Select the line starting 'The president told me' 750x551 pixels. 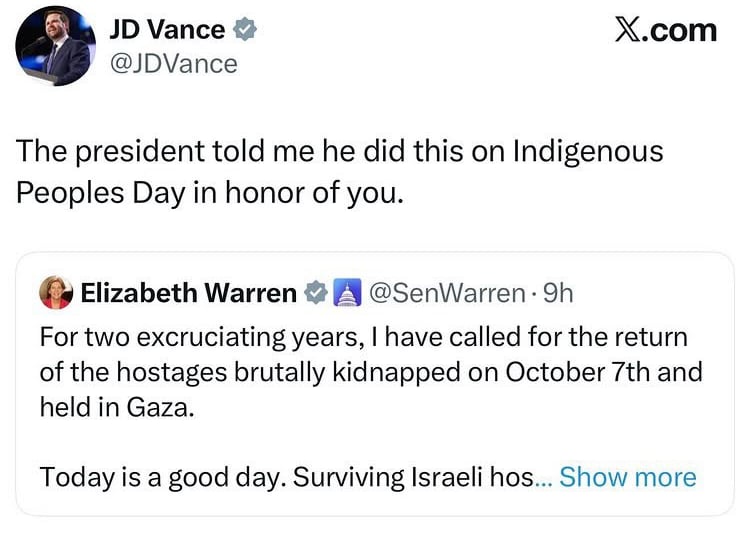coord(340,152)
